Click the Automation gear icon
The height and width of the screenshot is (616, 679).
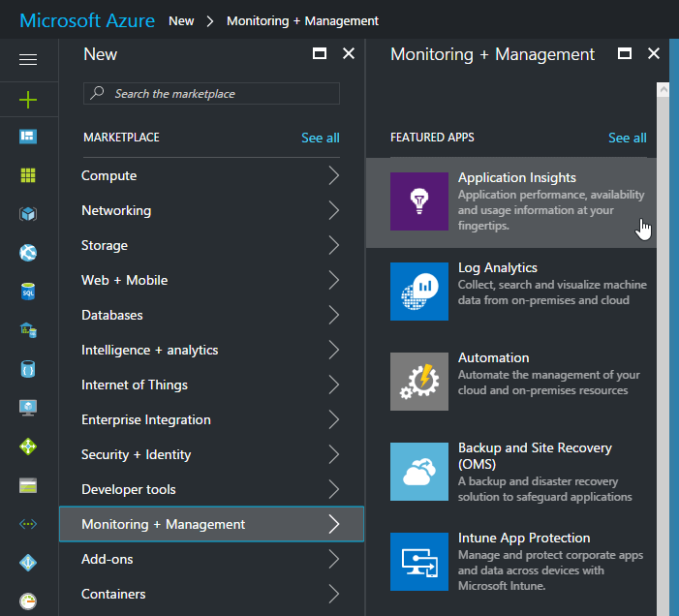pos(419,382)
